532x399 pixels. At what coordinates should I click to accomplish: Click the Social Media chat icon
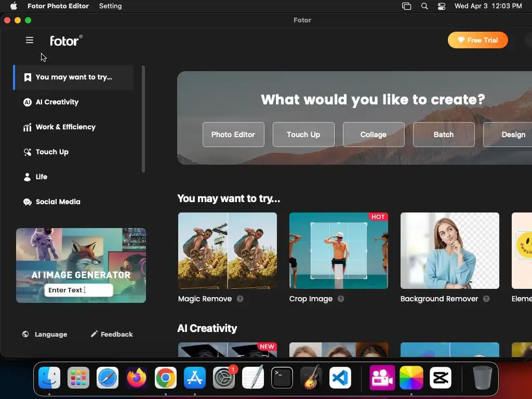click(x=27, y=202)
